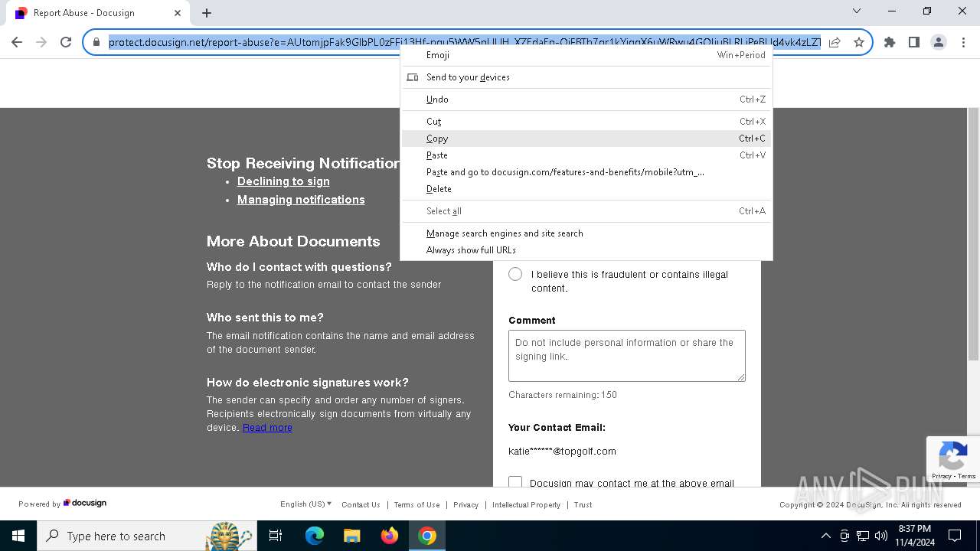980x551 pixels.
Task: Open the extensions puzzle icon
Action: (890, 42)
